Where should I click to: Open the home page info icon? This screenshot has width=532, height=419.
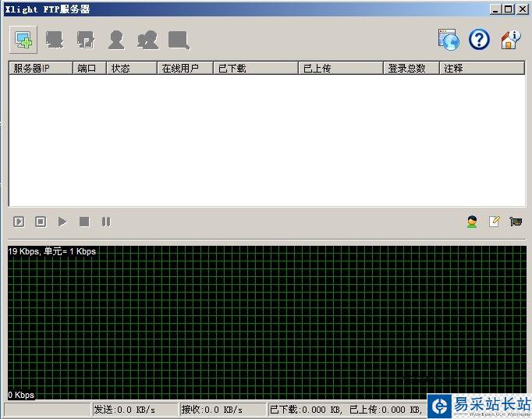(x=510, y=40)
